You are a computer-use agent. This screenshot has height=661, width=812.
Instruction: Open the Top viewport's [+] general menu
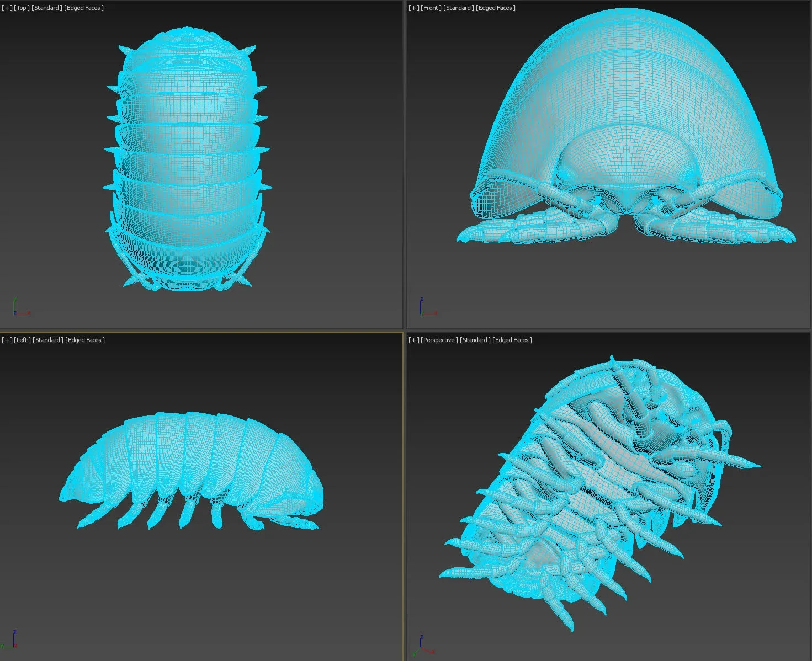point(6,8)
